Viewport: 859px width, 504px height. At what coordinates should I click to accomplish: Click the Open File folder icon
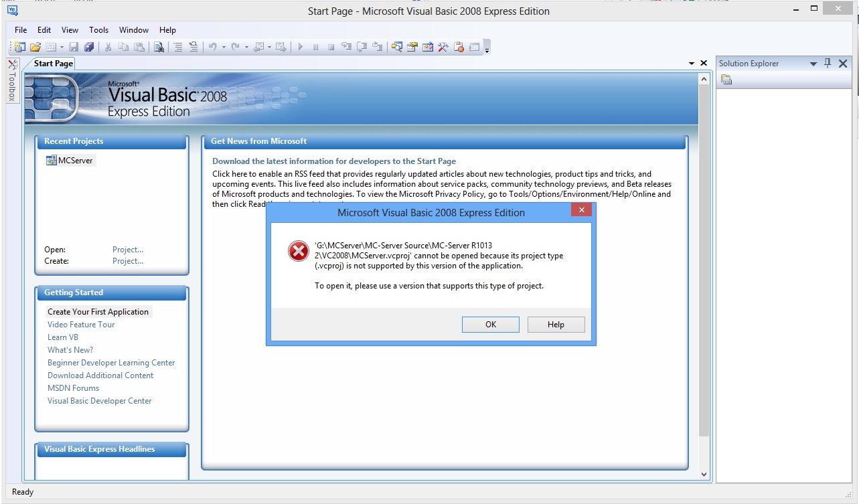tap(35, 47)
